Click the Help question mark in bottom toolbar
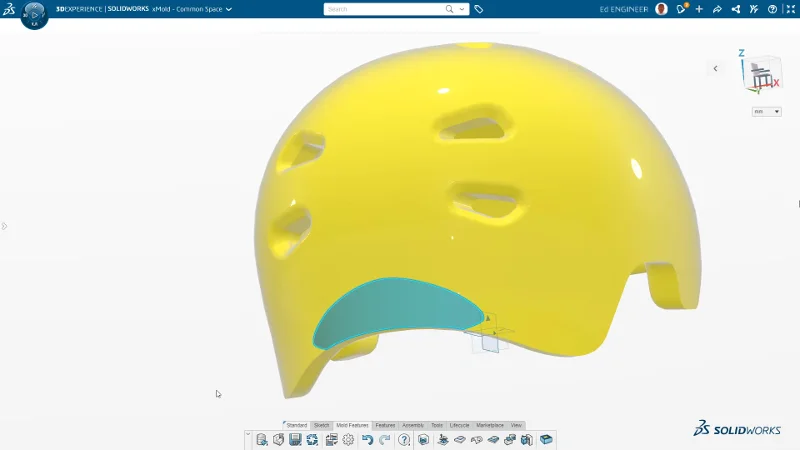The width and height of the screenshot is (800, 450). point(404,439)
